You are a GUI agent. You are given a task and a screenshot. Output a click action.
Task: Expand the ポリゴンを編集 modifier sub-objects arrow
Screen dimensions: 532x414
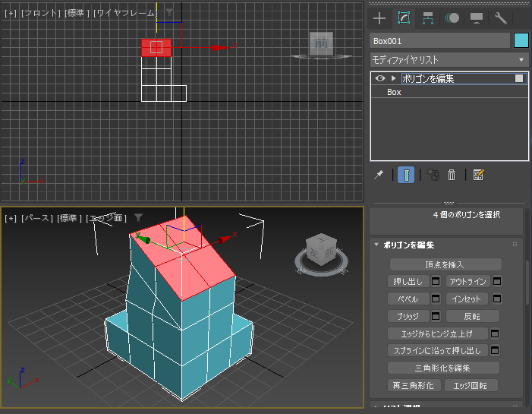[x=393, y=78]
